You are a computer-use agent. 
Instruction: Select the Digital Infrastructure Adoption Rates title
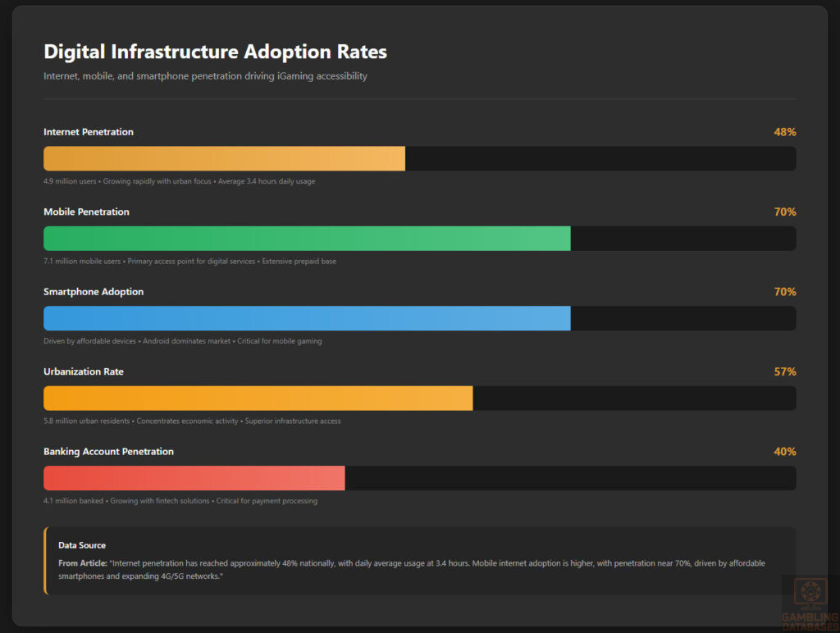[x=215, y=51]
